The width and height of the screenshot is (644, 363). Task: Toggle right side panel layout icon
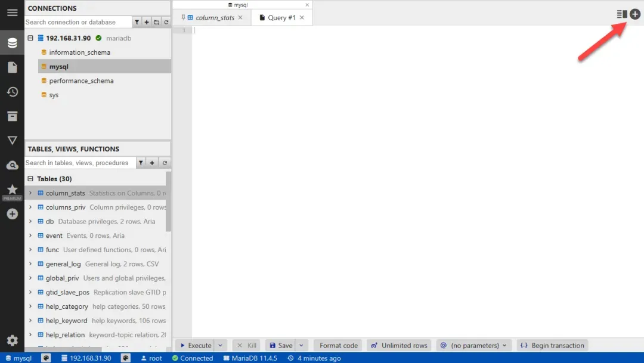[622, 14]
